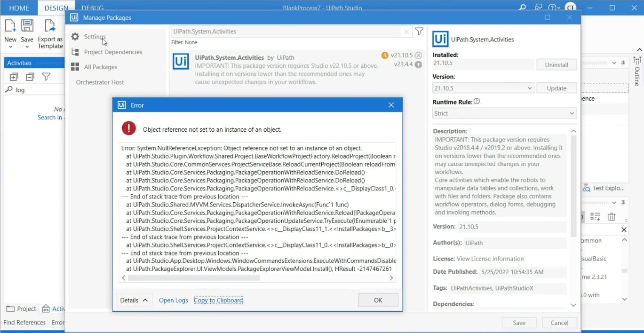644x333 pixels.
Task: Open Find References bottom tab
Action: coord(24,323)
